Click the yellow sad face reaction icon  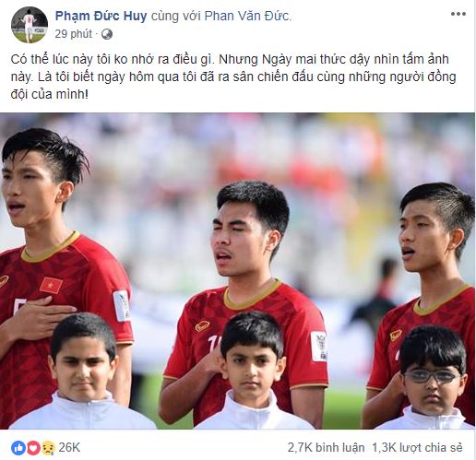(x=48, y=448)
